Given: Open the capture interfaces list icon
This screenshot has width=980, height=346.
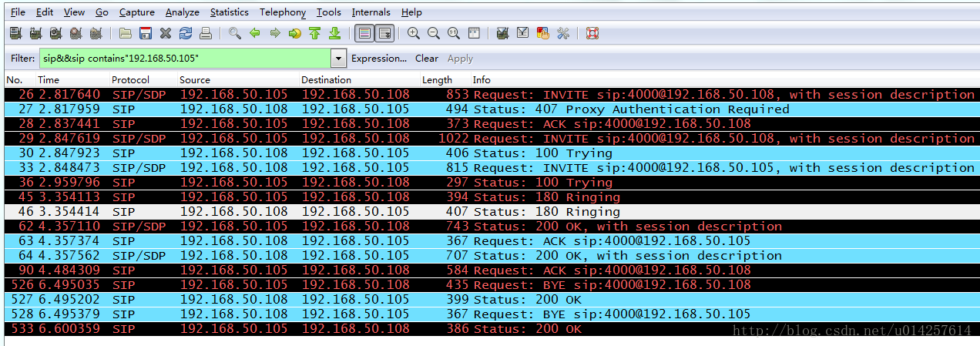Looking at the screenshot, I should coord(15,33).
